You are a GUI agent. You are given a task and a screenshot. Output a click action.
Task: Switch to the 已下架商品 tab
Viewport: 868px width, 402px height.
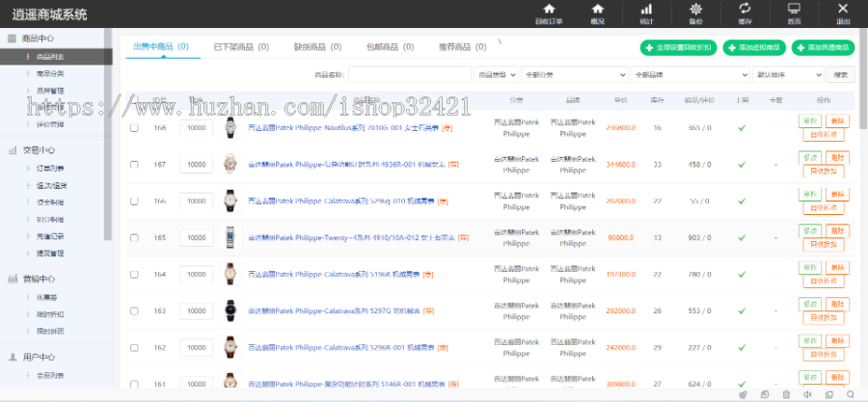tap(234, 46)
